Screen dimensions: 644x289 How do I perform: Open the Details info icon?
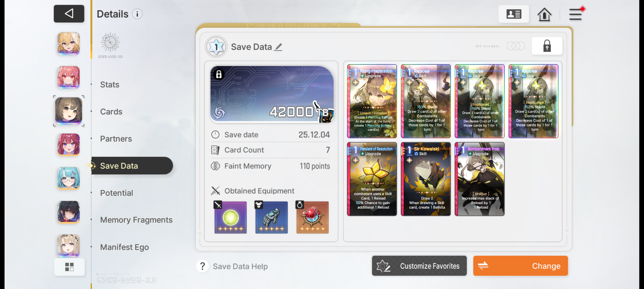point(137,14)
